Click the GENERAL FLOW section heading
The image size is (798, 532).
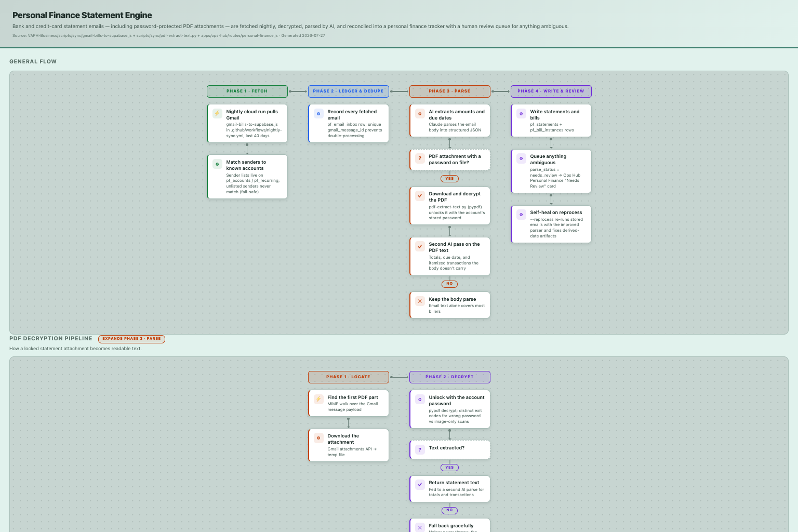point(33,61)
